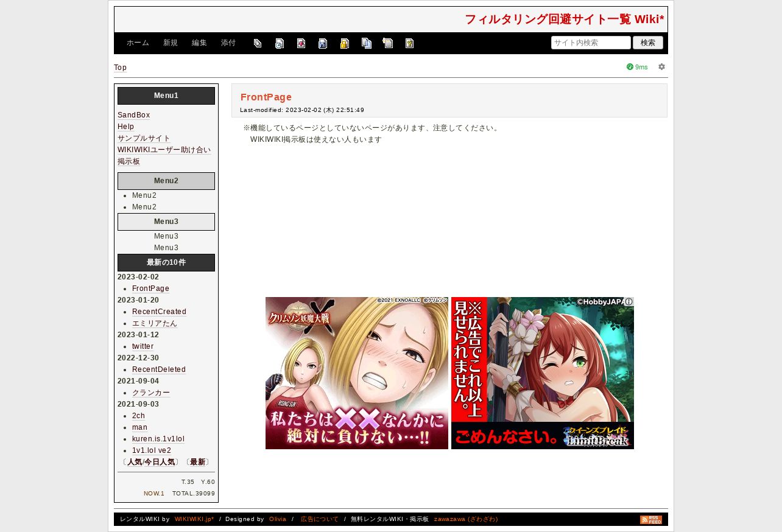Open the エミリアたん link
Image resolution: width=782 pixels, height=532 pixels.
pyautogui.click(x=155, y=323)
